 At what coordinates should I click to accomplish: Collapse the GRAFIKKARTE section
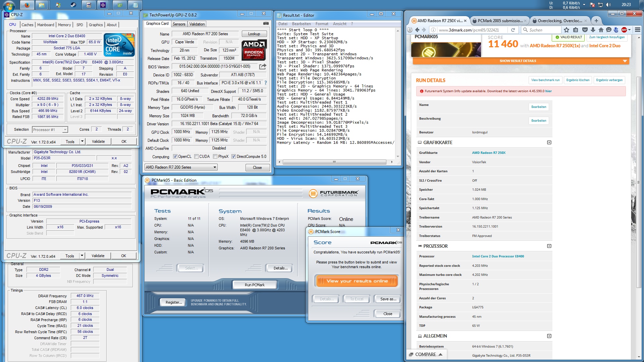[x=549, y=142]
